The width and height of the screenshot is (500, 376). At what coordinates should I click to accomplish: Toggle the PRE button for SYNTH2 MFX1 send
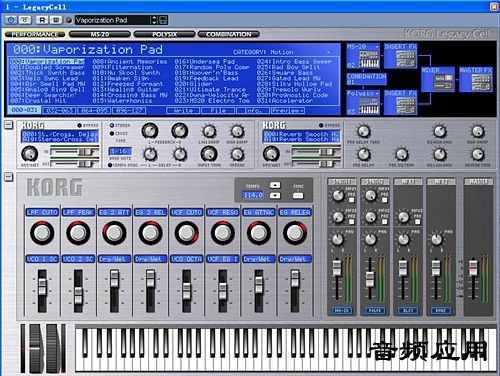(x=384, y=200)
